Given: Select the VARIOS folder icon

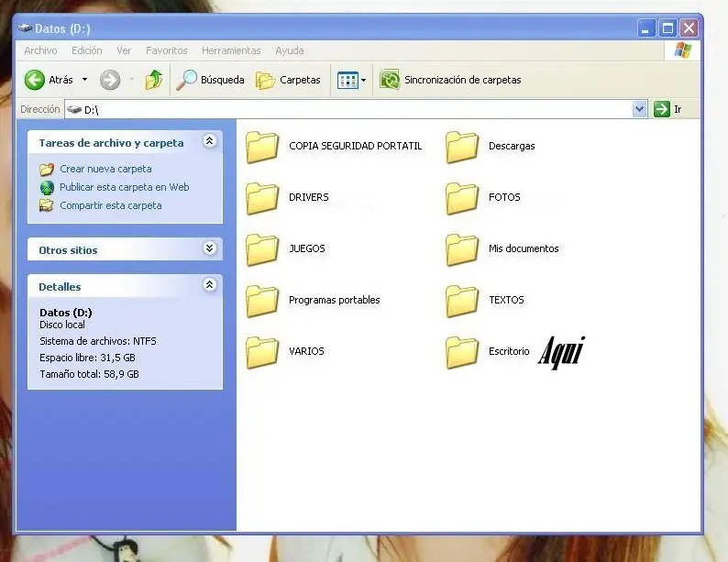Looking at the screenshot, I should tap(262, 353).
